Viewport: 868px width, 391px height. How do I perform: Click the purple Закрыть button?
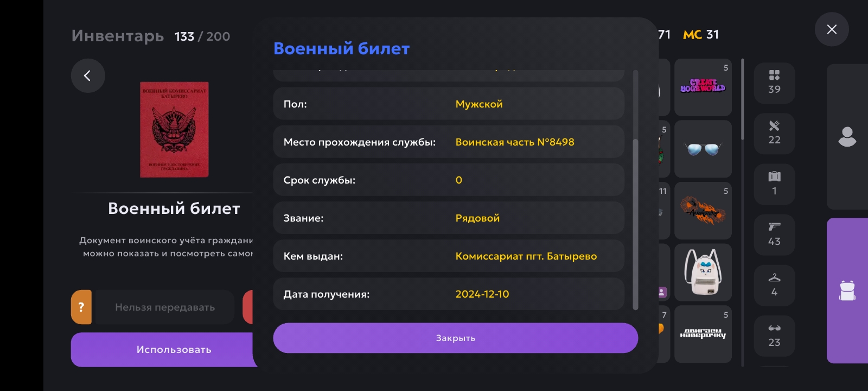coord(455,338)
